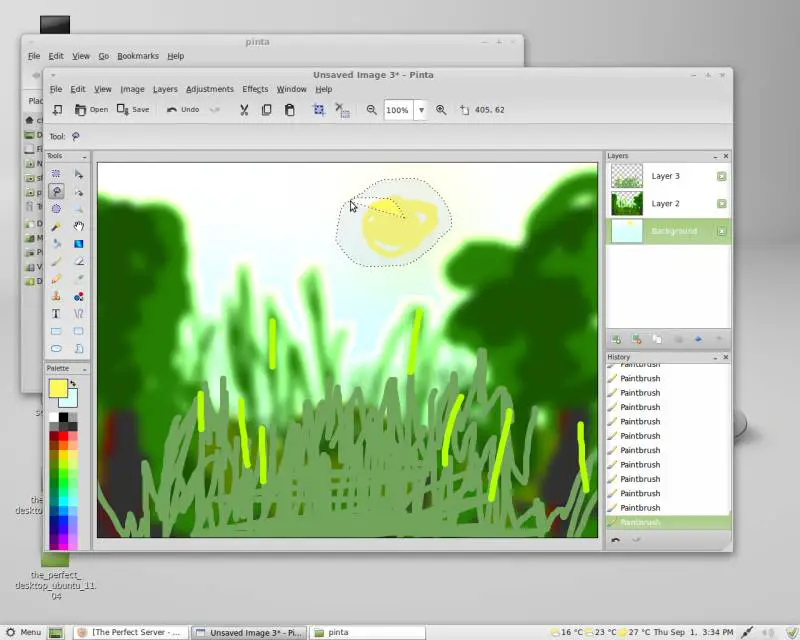Image resolution: width=800 pixels, height=640 pixels.
Task: Click the Cut scissors icon
Action: tap(244, 110)
